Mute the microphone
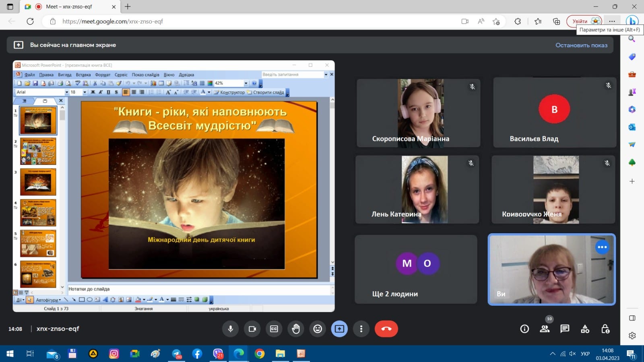Image resolution: width=644 pixels, height=362 pixels. [x=230, y=329]
